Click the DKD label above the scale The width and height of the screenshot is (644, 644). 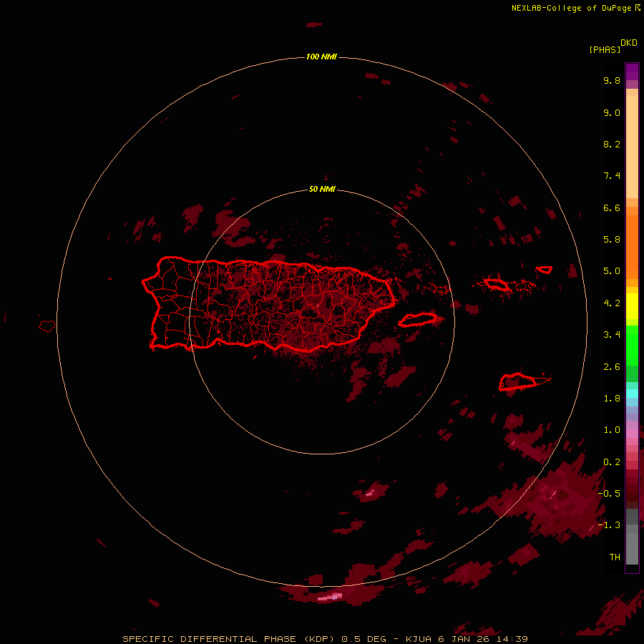629,43
